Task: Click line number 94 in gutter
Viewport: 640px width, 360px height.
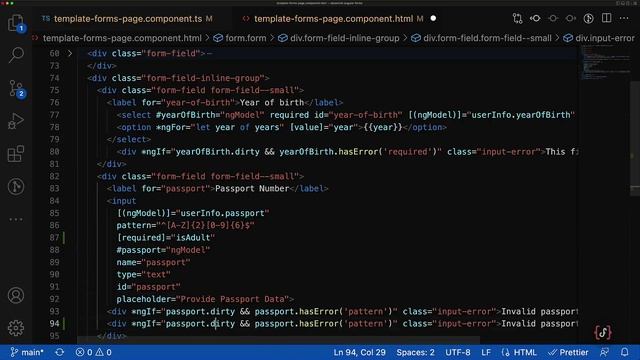Action: [54, 324]
